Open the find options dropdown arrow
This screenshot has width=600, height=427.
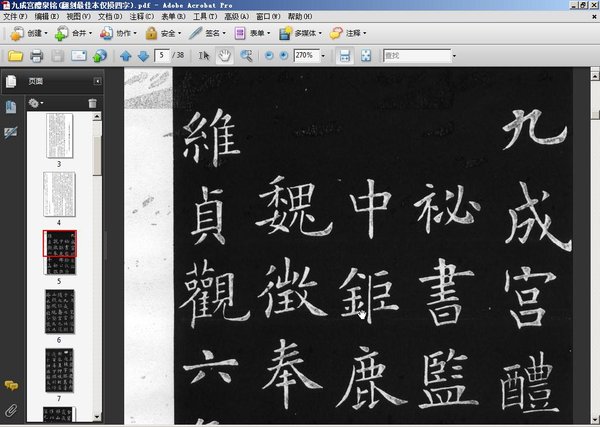point(454,56)
